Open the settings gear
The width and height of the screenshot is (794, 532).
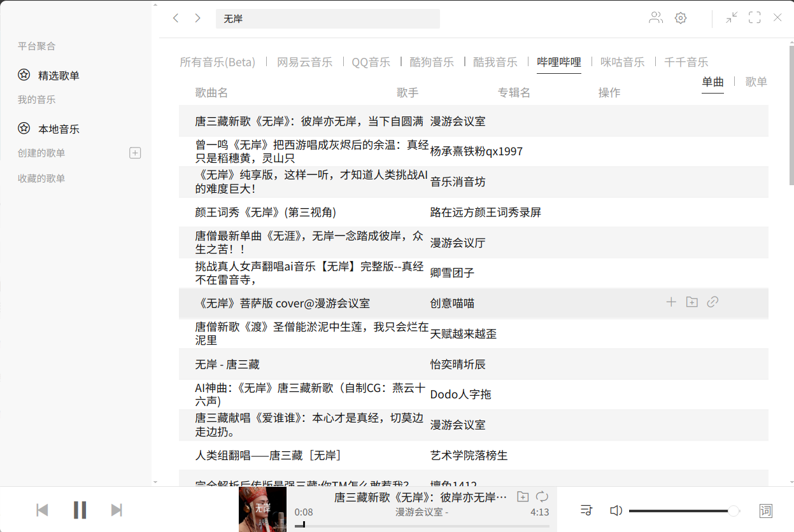[681, 18]
